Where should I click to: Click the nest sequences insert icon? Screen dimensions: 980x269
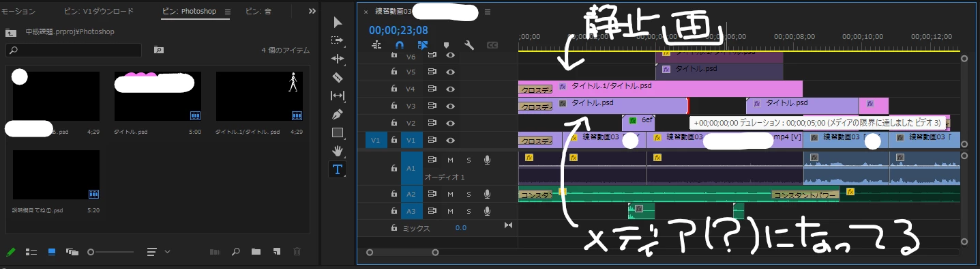pyautogui.click(x=376, y=45)
